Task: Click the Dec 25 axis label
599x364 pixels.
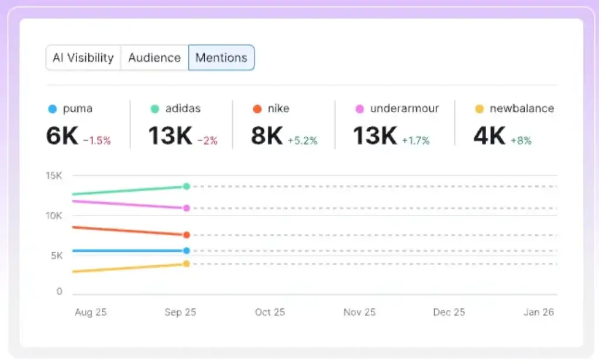Action: (x=449, y=312)
